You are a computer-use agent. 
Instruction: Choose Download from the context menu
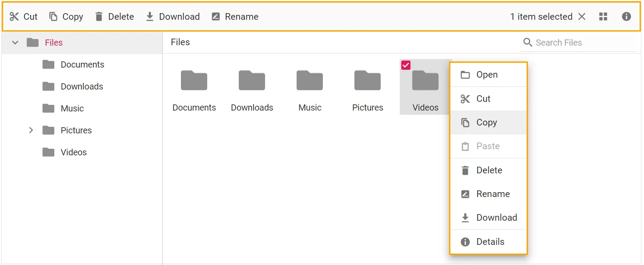tap(488, 218)
